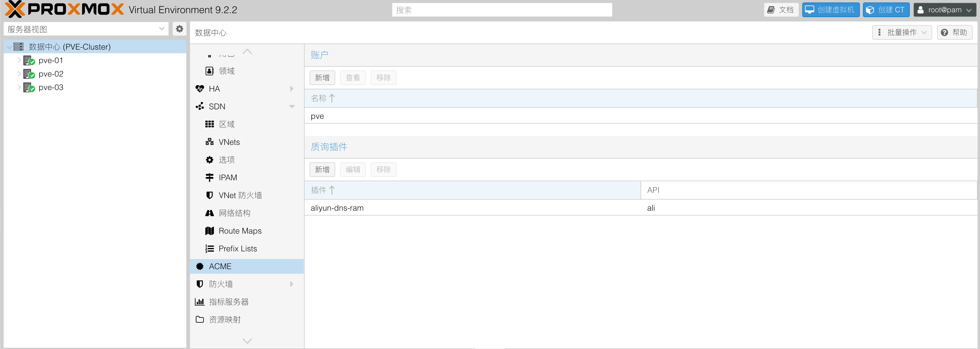Screen dimensions: 980x349
Task: Click Remove (移除) in the accounts toolbar
Action: pyautogui.click(x=383, y=78)
